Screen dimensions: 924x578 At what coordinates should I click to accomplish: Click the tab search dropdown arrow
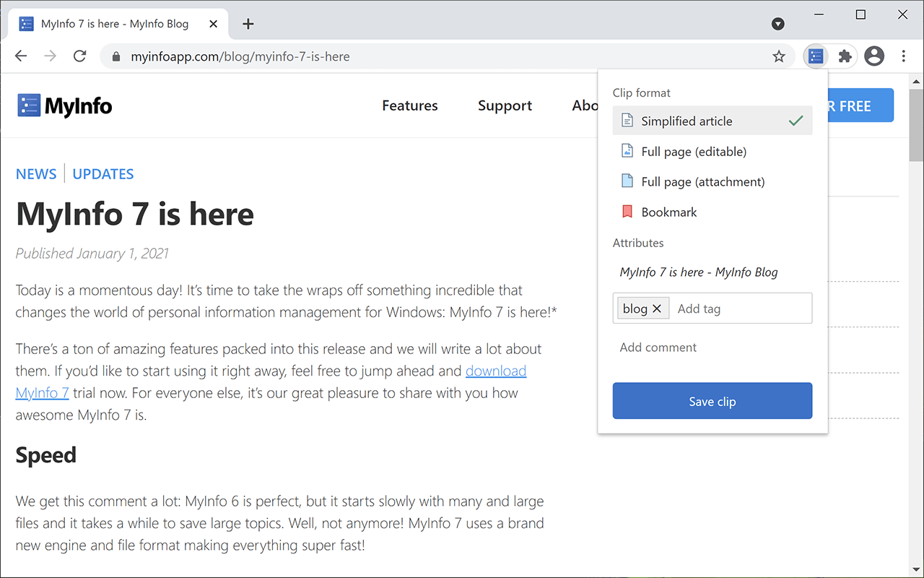[x=777, y=24]
